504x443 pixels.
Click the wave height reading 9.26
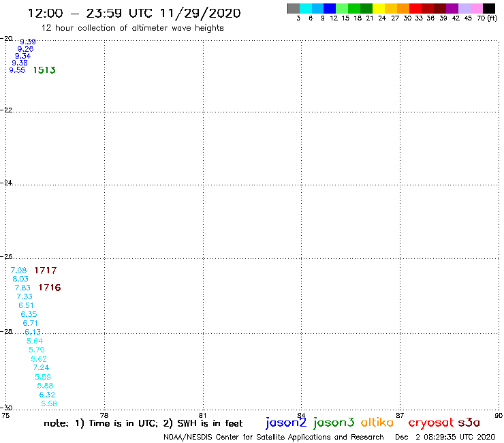tap(25, 49)
